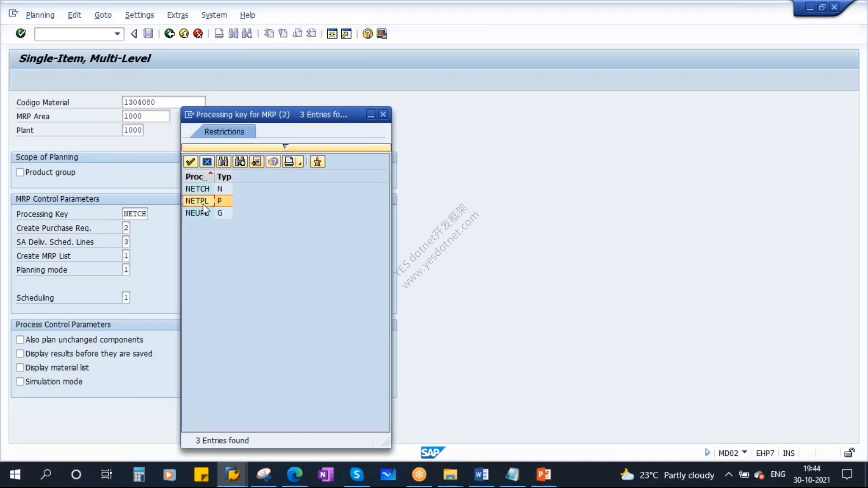Image resolution: width=868 pixels, height=488 pixels.
Task: Enable the Product group checkbox
Action: pos(20,172)
